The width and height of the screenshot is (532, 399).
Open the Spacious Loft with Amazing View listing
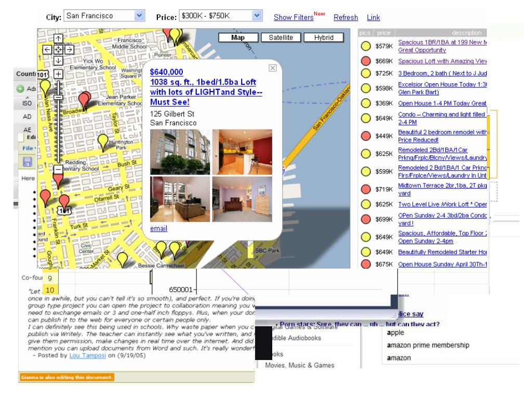click(x=443, y=61)
